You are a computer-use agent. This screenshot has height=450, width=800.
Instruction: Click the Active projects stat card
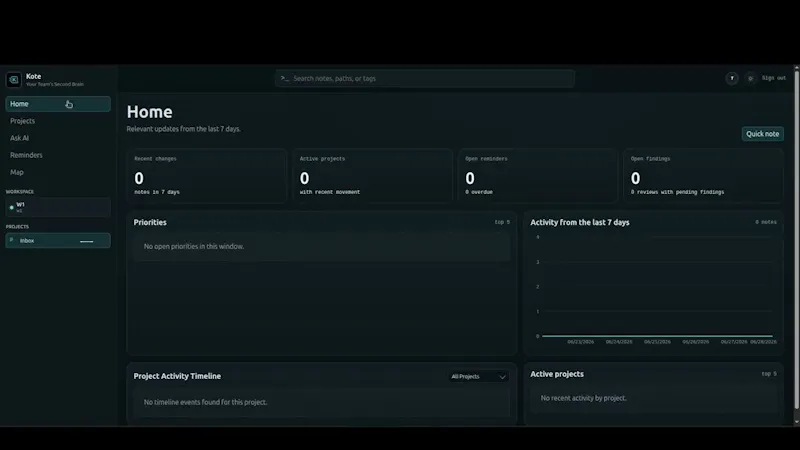(x=372, y=176)
